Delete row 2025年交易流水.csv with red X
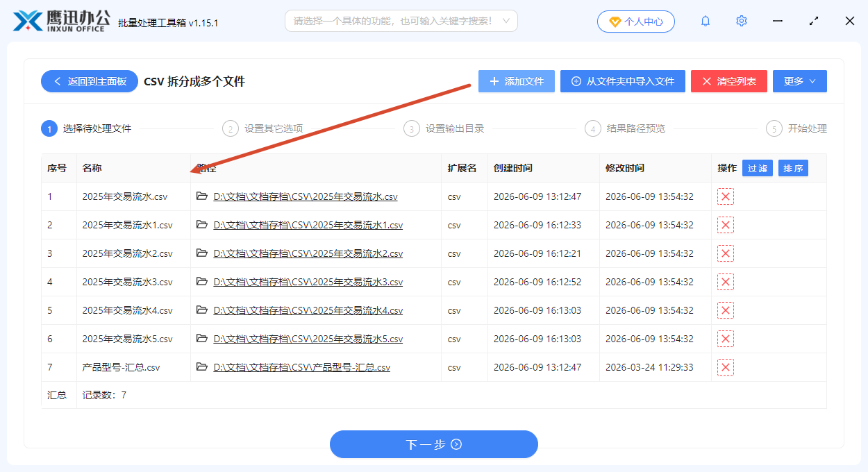This screenshot has height=472, width=868. 726,196
